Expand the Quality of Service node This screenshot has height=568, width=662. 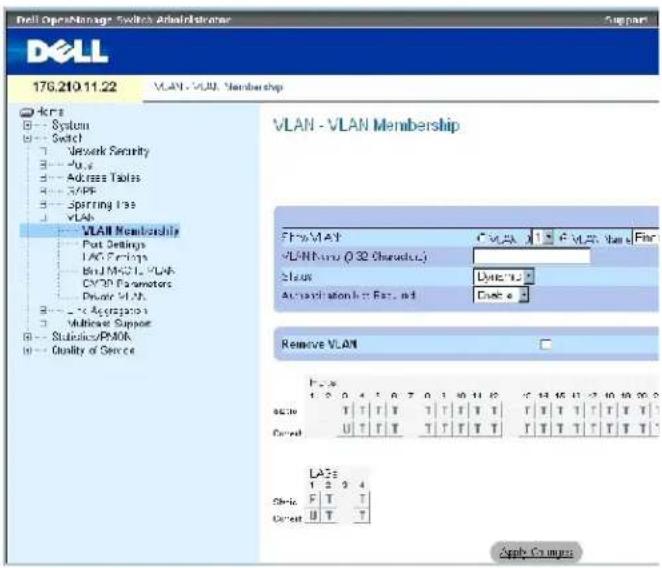[27, 351]
